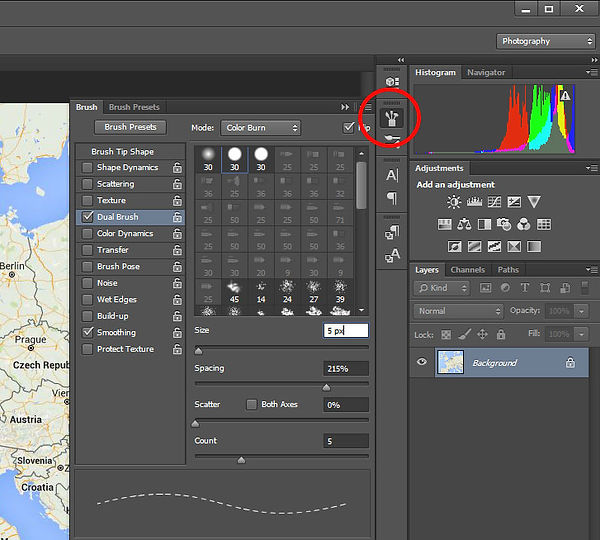Add a Selective Color adjustment
The image size is (600, 540).
[514, 246]
